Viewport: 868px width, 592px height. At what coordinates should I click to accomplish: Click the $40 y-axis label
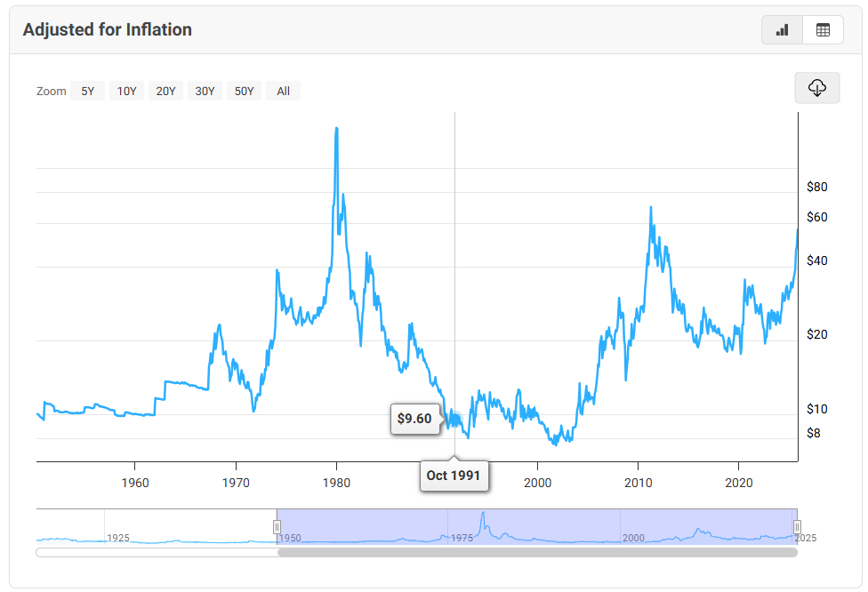click(x=816, y=260)
